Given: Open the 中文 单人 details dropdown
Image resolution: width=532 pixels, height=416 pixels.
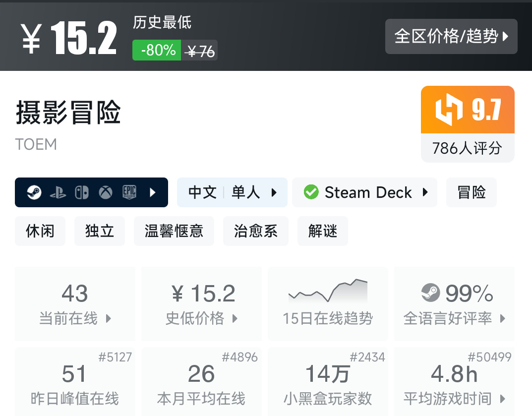Looking at the screenshot, I should point(273,192).
